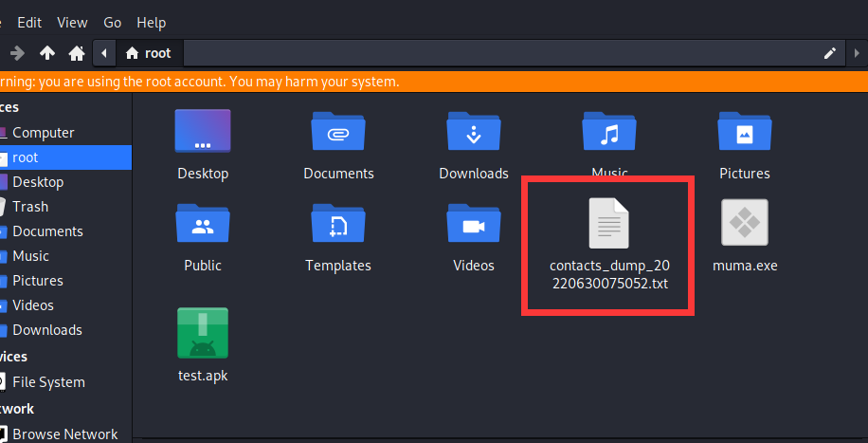Select Trash in the sidebar
This screenshot has width=868, height=443.
pyautogui.click(x=29, y=207)
